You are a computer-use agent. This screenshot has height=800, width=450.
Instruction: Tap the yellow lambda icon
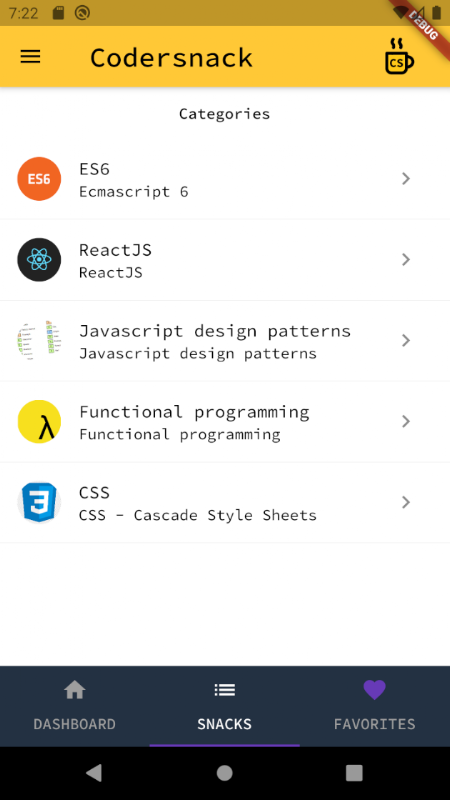[39, 421]
